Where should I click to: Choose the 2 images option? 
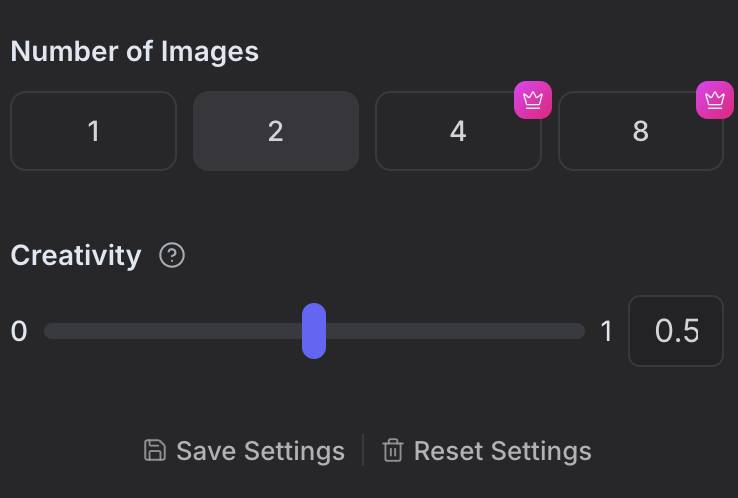[275, 131]
